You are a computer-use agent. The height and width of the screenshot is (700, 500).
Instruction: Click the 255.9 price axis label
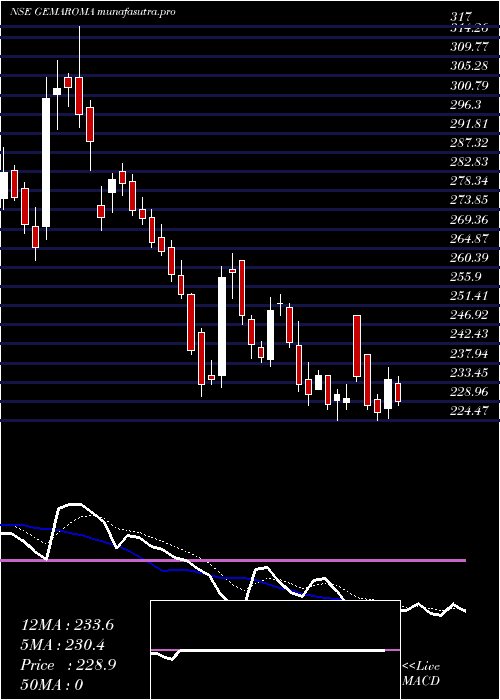click(x=466, y=277)
